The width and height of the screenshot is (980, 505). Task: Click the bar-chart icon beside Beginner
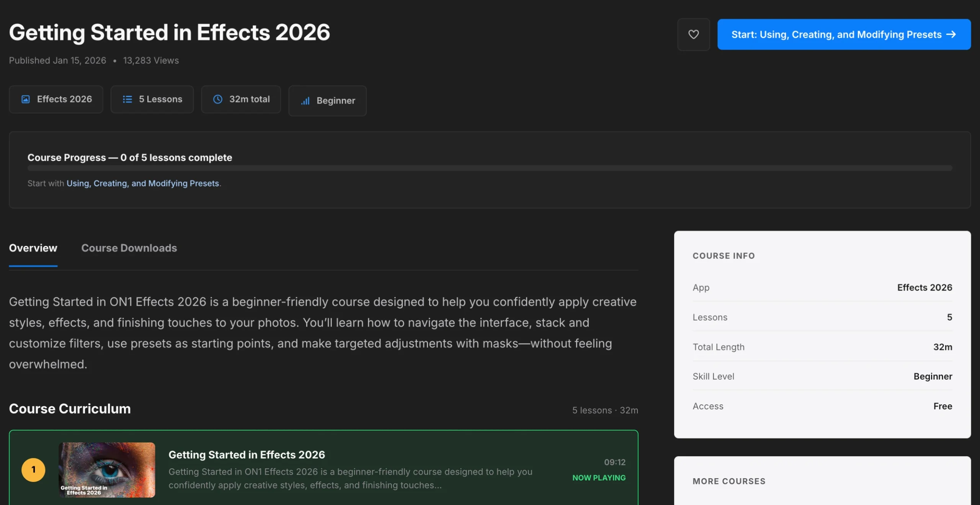tap(305, 101)
